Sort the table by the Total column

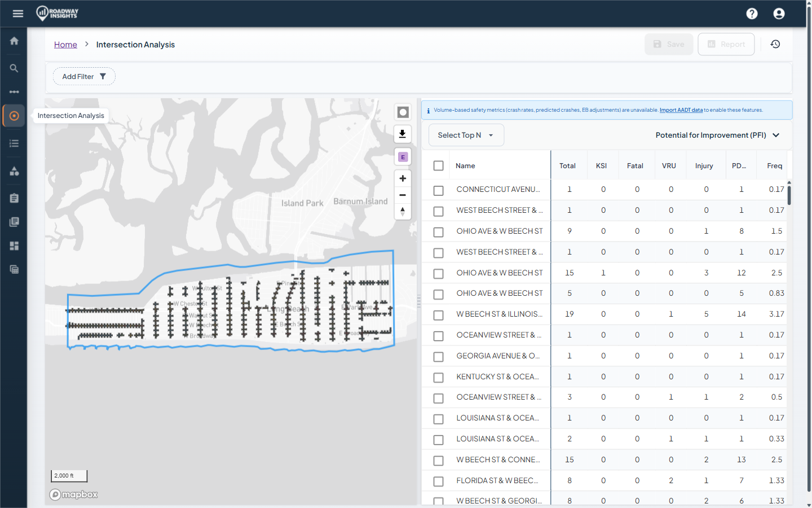[568, 165]
